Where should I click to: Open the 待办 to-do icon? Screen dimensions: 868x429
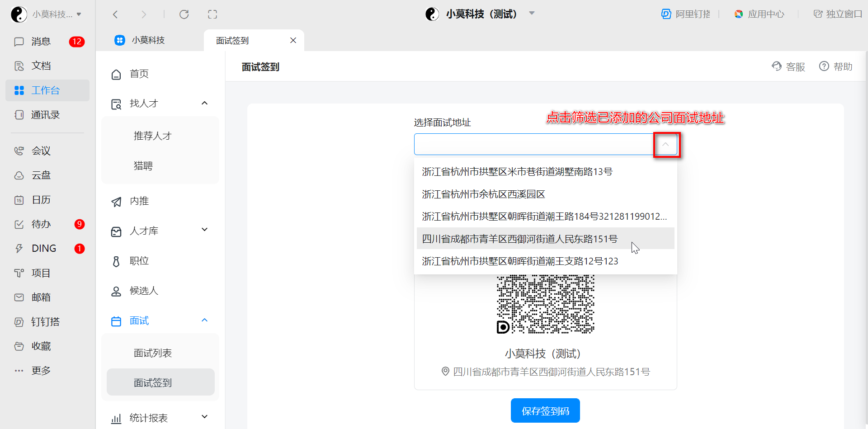[19, 224]
